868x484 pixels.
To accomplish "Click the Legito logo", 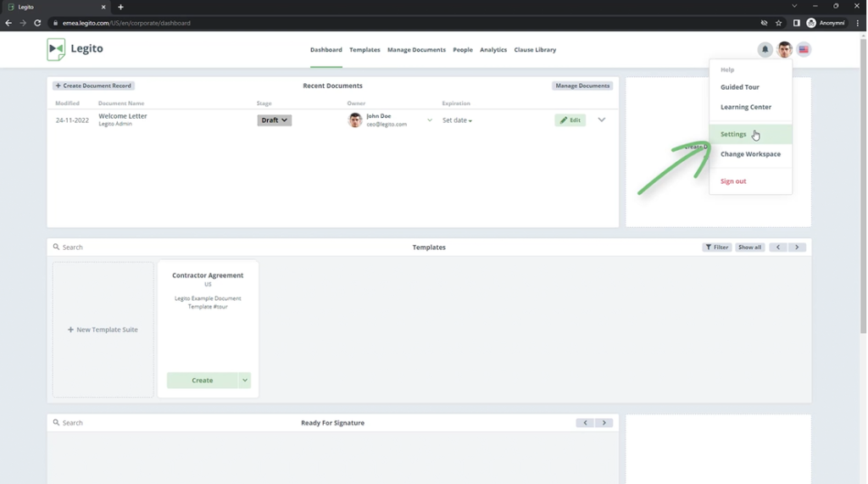I will pos(75,49).
